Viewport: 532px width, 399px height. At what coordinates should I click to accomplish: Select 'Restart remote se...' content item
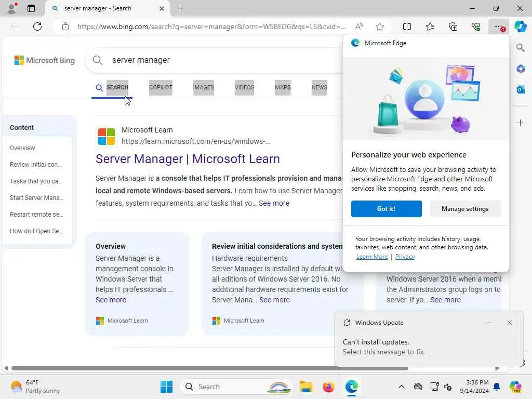click(x=36, y=215)
